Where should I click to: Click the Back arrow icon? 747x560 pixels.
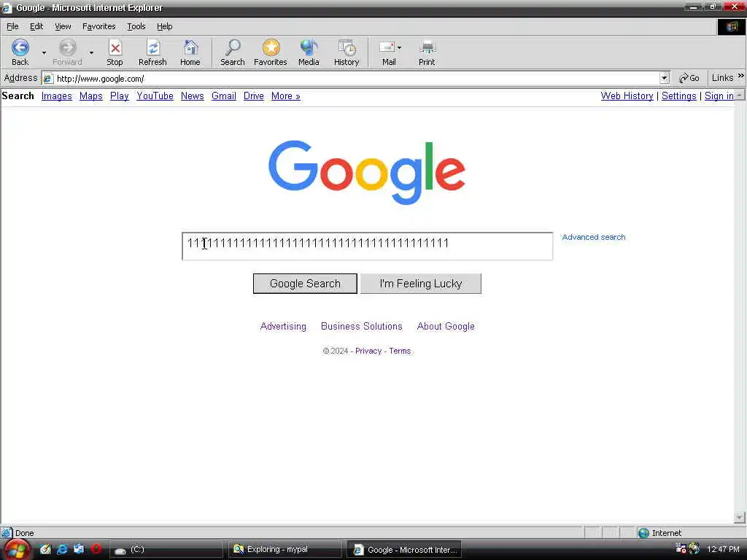point(20,47)
